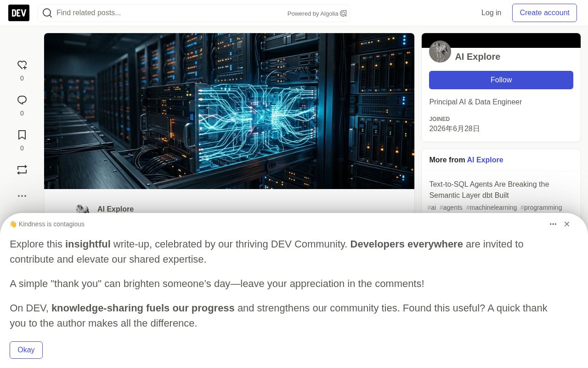Screen dimensions: 588x368
Task: Bookmark this post with the save icon
Action: tap(22, 135)
